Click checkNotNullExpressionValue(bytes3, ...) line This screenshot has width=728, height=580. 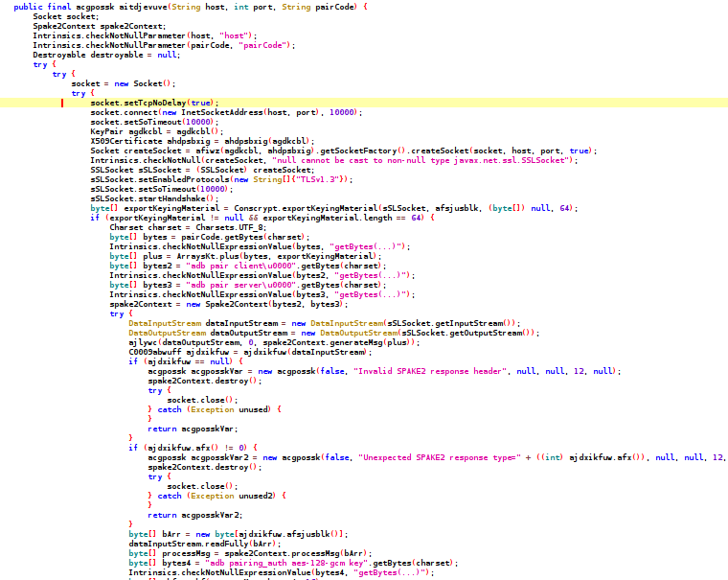pyautogui.click(x=262, y=294)
